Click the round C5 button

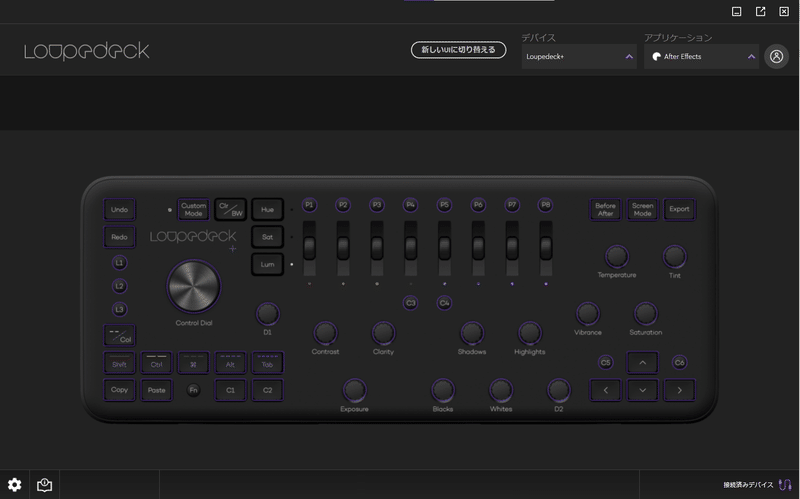click(x=605, y=363)
